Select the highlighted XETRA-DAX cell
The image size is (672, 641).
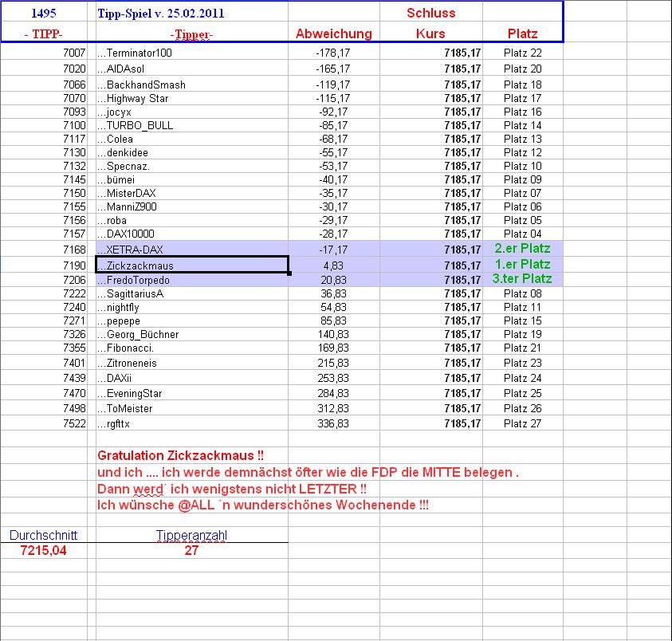(191, 249)
